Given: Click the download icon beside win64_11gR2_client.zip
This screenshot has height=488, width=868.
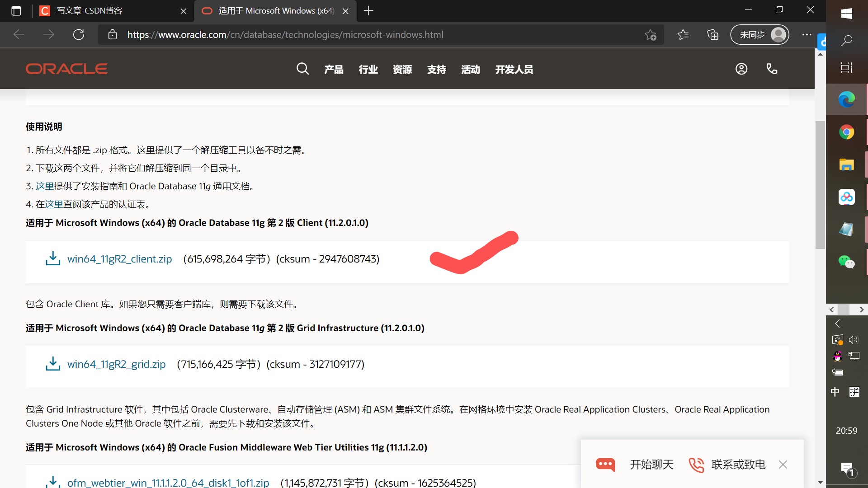Looking at the screenshot, I should (x=52, y=258).
